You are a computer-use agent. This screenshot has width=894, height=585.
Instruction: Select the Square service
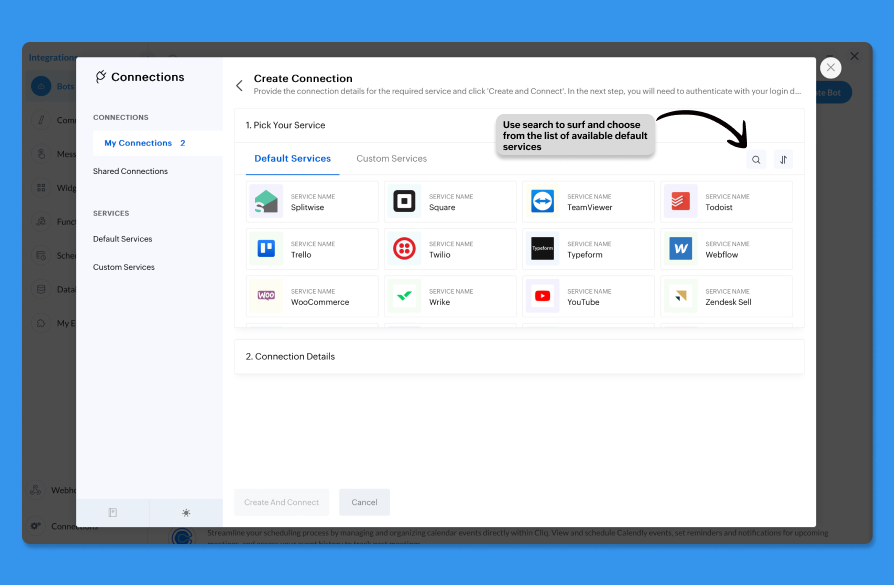450,202
